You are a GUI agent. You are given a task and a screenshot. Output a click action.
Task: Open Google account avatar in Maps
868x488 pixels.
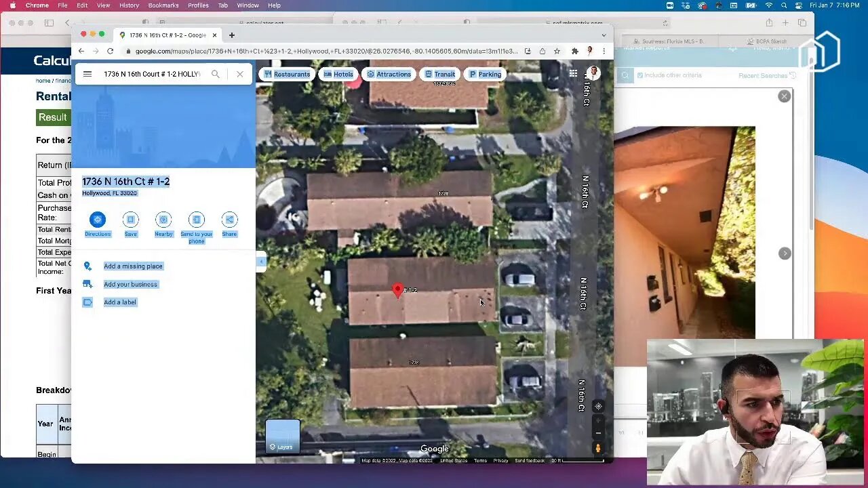(x=593, y=73)
